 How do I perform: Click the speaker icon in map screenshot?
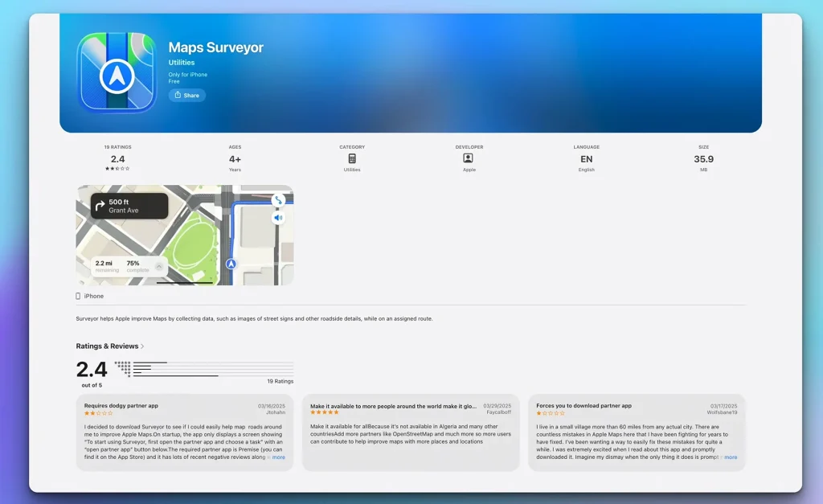[278, 217]
